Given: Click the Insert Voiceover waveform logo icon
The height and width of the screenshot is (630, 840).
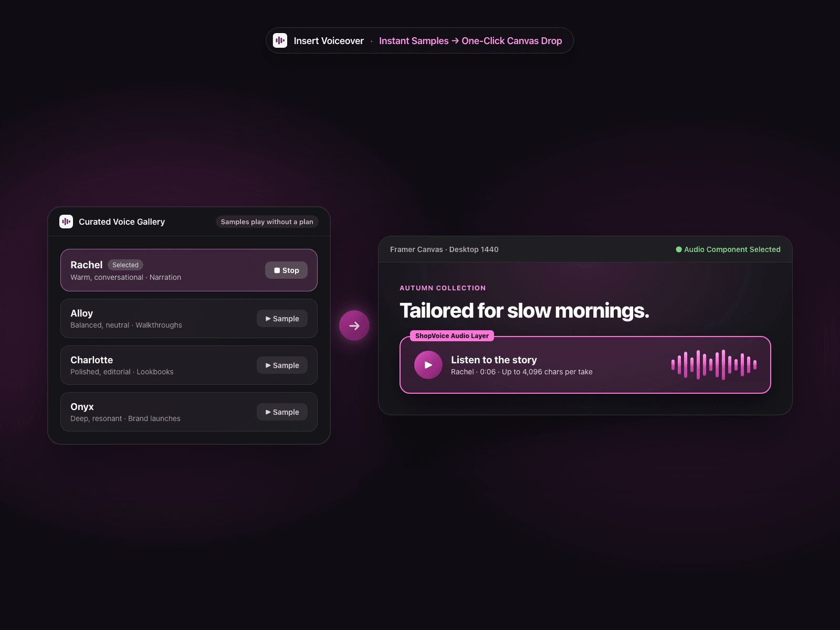Looking at the screenshot, I should [x=280, y=40].
